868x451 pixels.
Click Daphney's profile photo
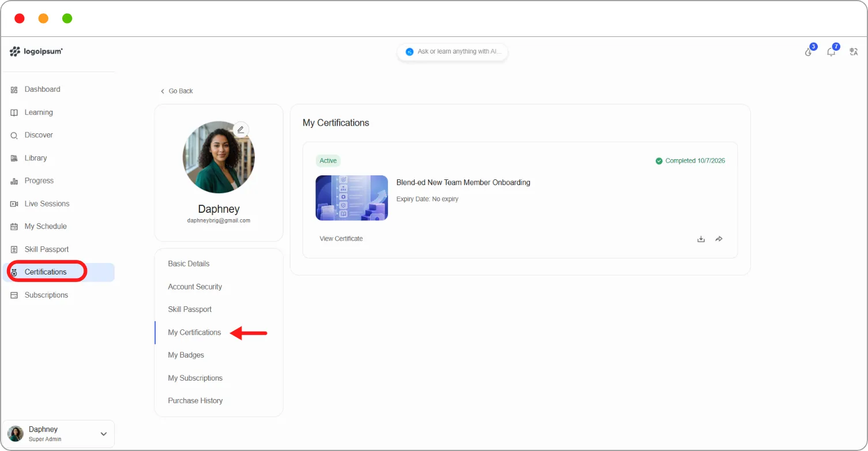[219, 157]
